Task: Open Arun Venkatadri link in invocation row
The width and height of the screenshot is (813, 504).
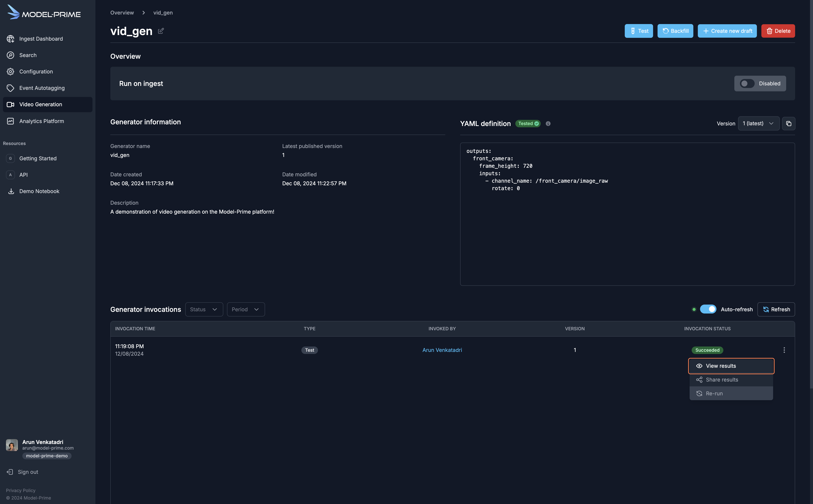Action: 442,350
